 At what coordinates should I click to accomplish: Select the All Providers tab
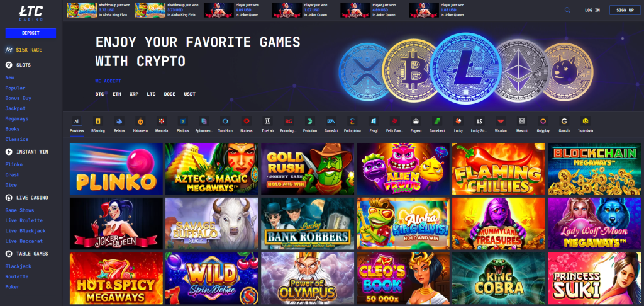[x=77, y=122]
